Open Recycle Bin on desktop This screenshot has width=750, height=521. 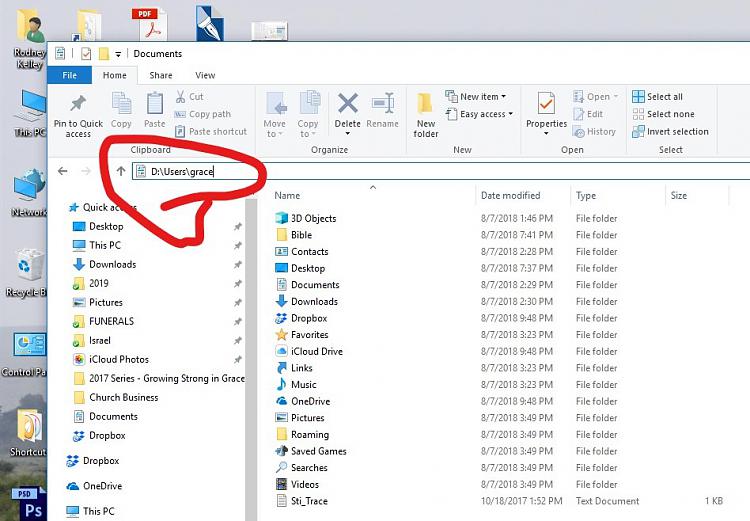click(x=27, y=273)
